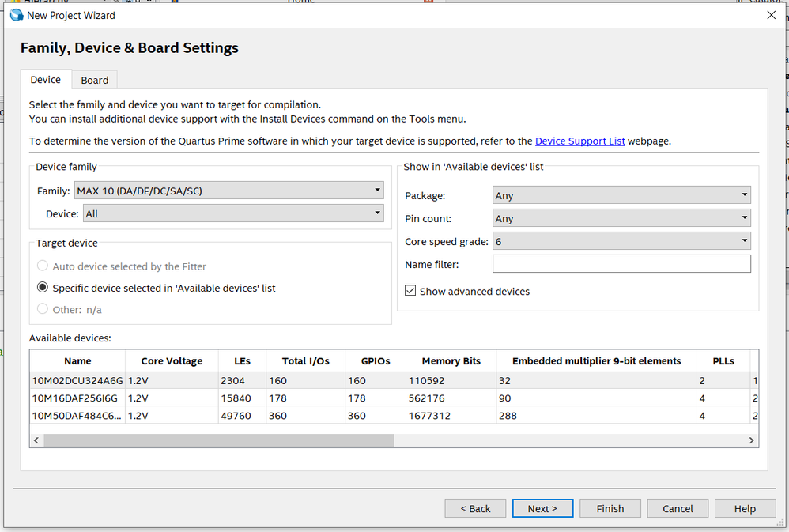The width and height of the screenshot is (789, 532).
Task: Open the Device Support List link
Action: click(579, 141)
